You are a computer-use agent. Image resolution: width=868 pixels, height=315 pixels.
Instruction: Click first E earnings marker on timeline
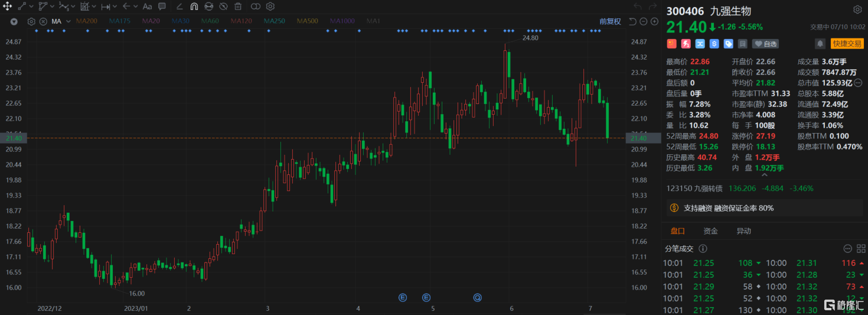pos(404,297)
